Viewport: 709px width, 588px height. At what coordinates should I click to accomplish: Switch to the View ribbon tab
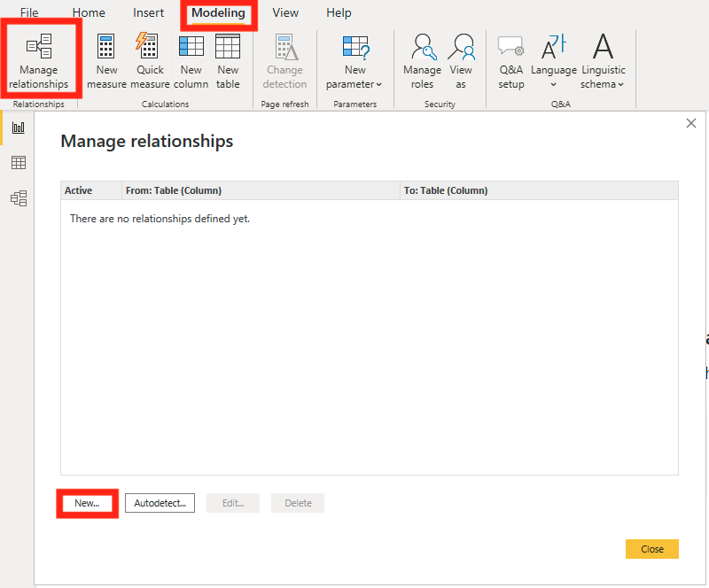click(284, 12)
